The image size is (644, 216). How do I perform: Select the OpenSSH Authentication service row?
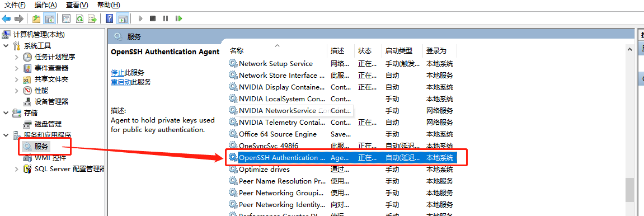coord(342,158)
